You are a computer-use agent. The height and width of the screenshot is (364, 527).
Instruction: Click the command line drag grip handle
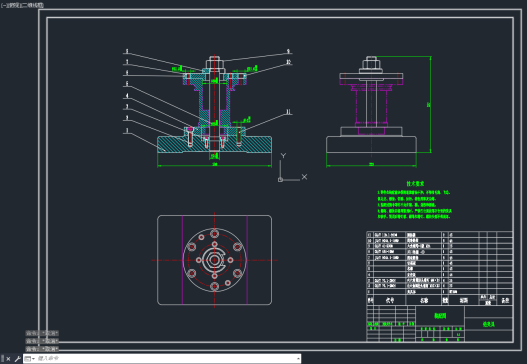pos(3,359)
